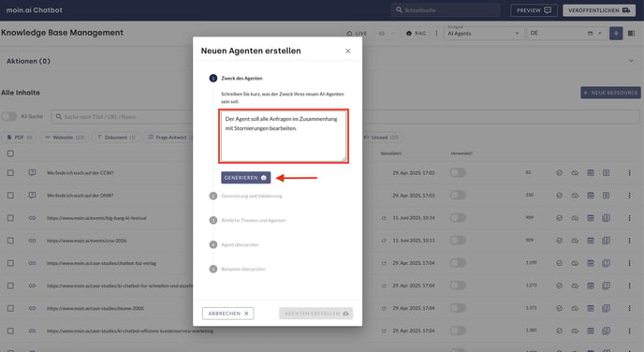Check the events/ccw-2026 row checkbox

[10, 241]
